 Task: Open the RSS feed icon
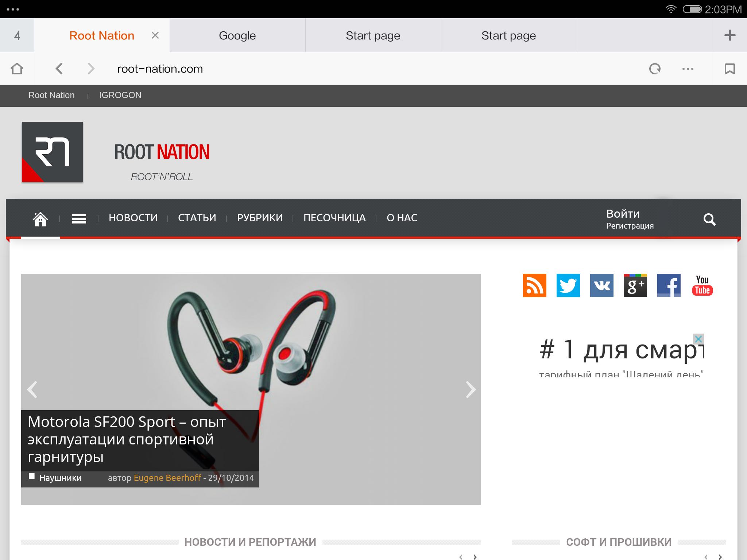[x=535, y=285]
